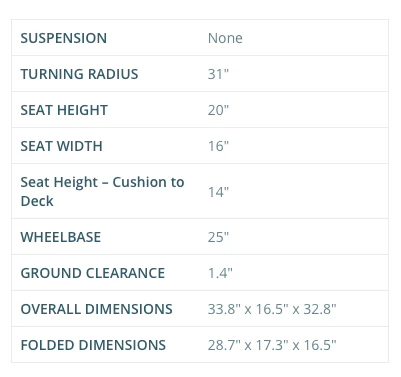Select the 20" seat height value

pos(218,110)
